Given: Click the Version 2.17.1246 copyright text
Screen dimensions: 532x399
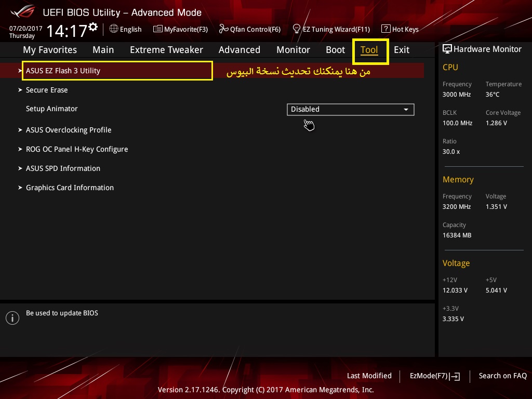Looking at the screenshot, I should click(x=265, y=390).
